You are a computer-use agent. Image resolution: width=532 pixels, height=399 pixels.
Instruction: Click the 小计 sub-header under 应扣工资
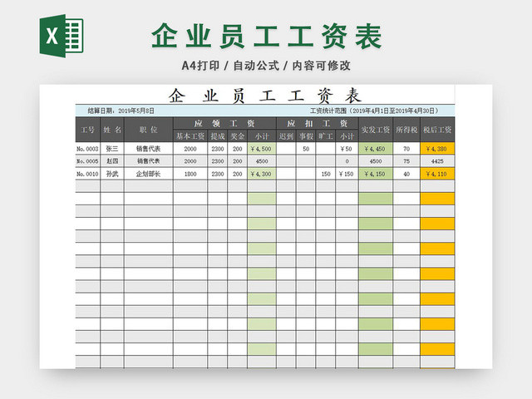(x=347, y=136)
